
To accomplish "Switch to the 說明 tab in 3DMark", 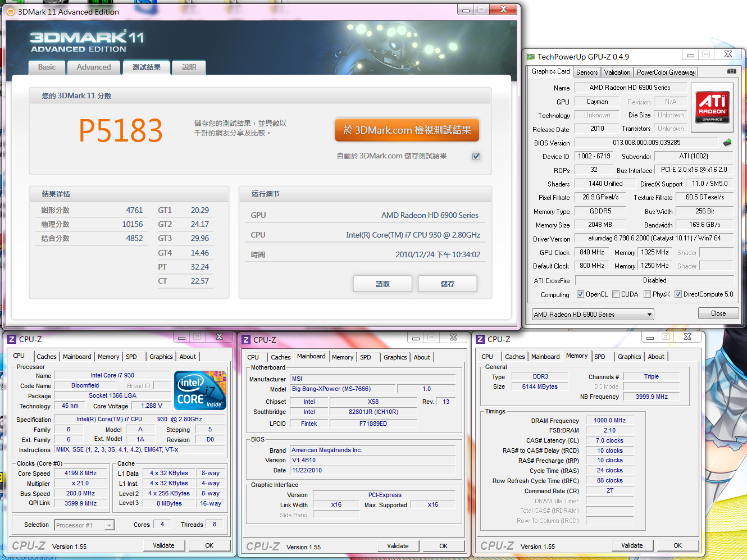I will coord(189,67).
